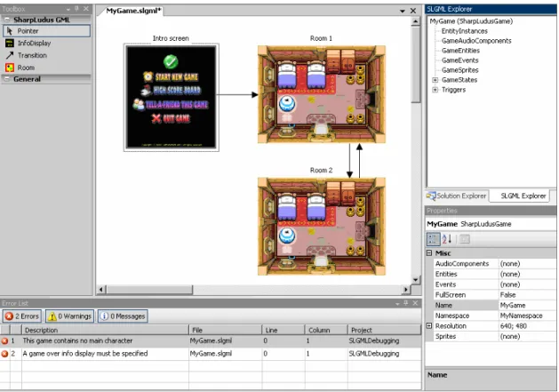
Task: Select error 'A game over info display must be specified'
Action: click(x=211, y=354)
